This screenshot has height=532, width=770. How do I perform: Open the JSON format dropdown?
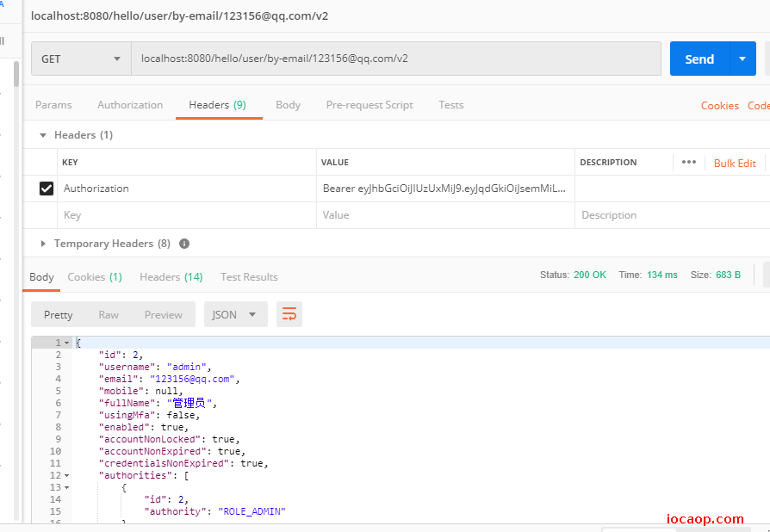pyautogui.click(x=235, y=314)
